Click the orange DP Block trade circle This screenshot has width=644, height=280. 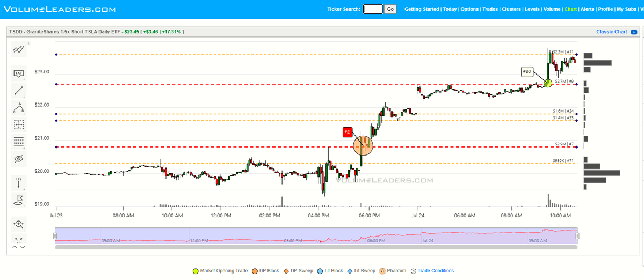pyautogui.click(x=364, y=145)
